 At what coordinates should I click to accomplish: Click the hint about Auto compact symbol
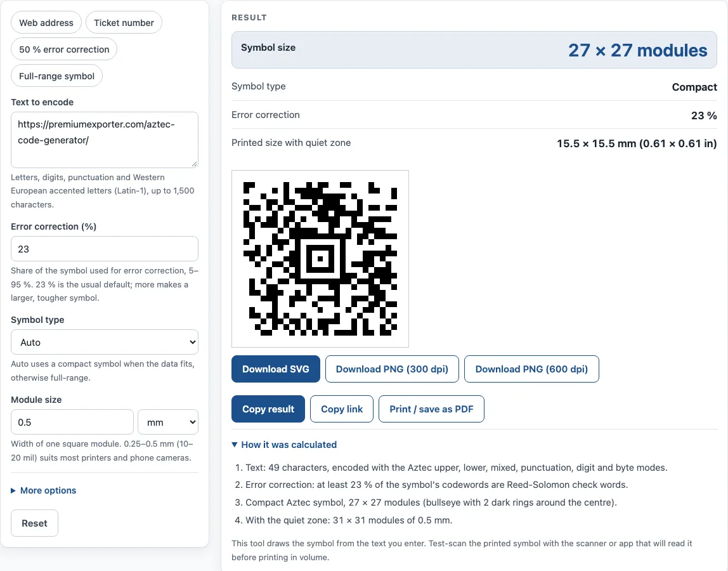point(103,371)
